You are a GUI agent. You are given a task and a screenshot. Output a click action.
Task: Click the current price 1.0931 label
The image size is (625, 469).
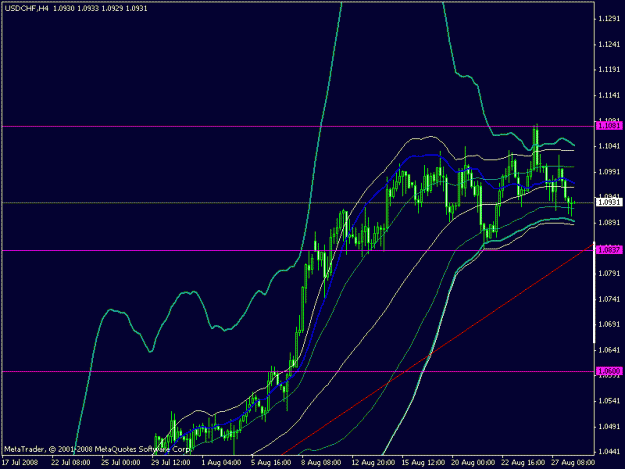coord(609,202)
